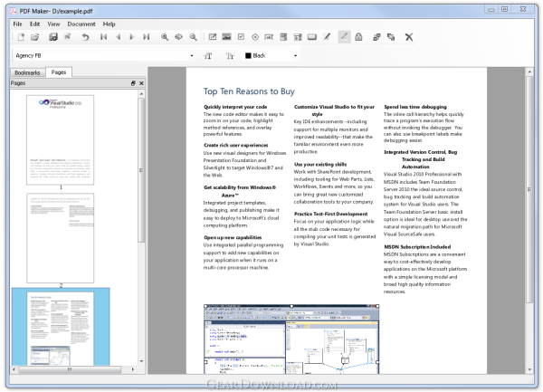Click the New document icon
The image size is (543, 392).
(x=19, y=37)
